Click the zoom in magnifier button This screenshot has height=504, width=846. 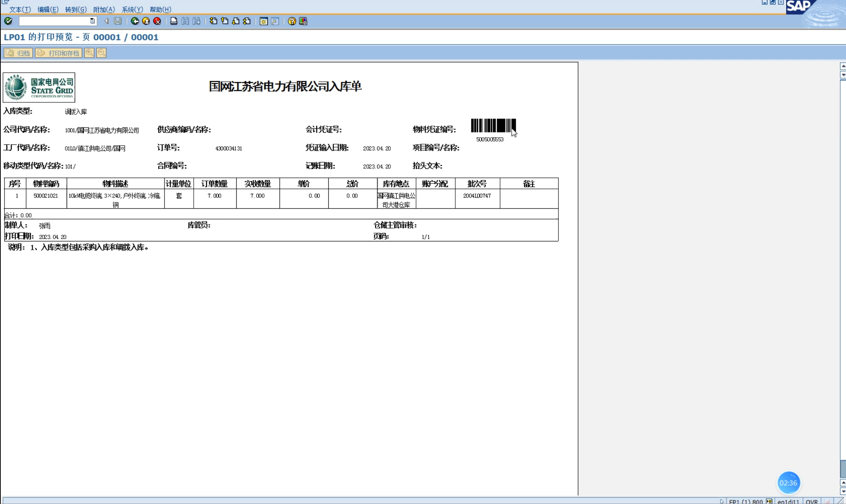coord(89,53)
